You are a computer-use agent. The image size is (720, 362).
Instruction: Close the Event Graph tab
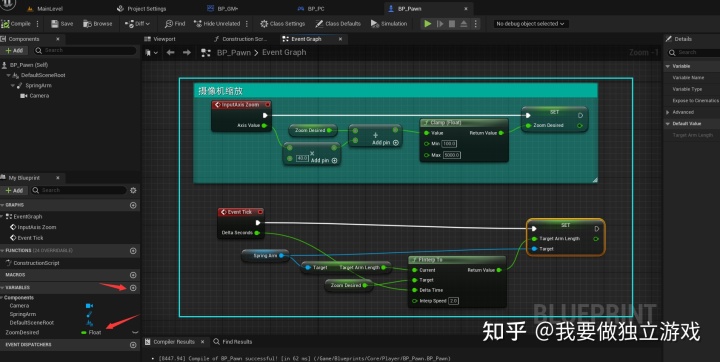tap(340, 39)
